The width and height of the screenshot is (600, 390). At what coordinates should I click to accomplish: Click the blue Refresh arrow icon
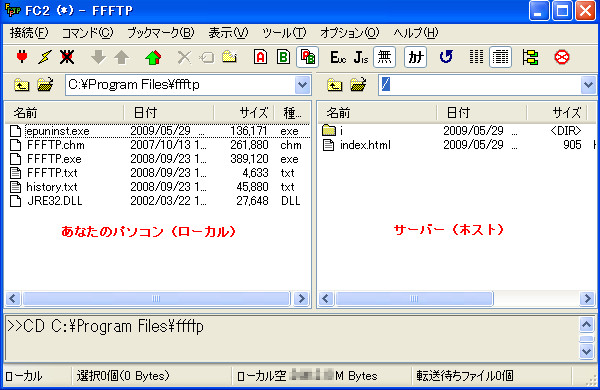pos(446,57)
